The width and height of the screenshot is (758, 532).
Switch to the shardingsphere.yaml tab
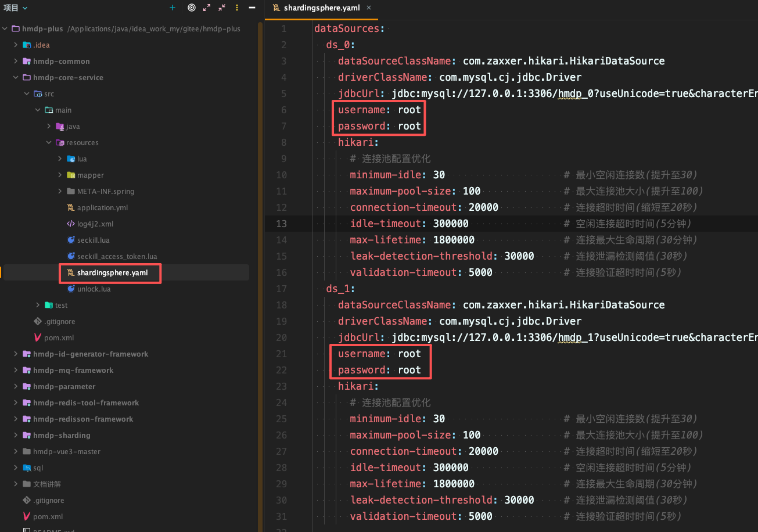321,8
